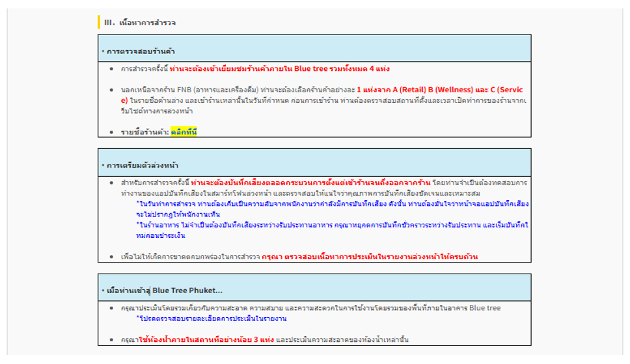Click the bullet before การสำรวจครั้งนี้

(x=111, y=69)
